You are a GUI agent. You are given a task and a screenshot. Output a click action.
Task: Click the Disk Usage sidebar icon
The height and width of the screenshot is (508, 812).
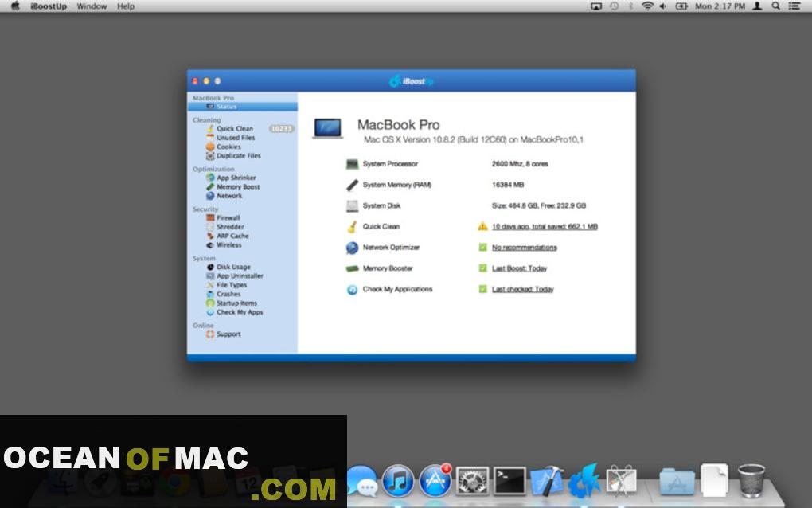[210, 267]
